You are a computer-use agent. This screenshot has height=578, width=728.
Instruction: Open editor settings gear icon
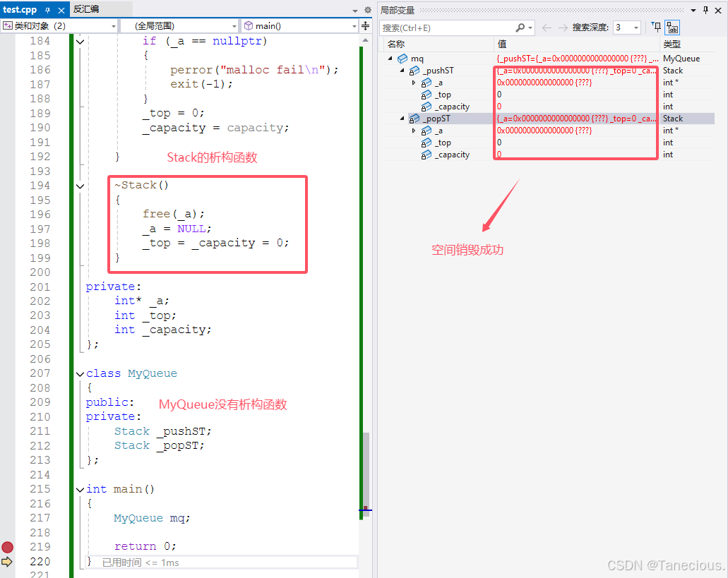pos(368,10)
